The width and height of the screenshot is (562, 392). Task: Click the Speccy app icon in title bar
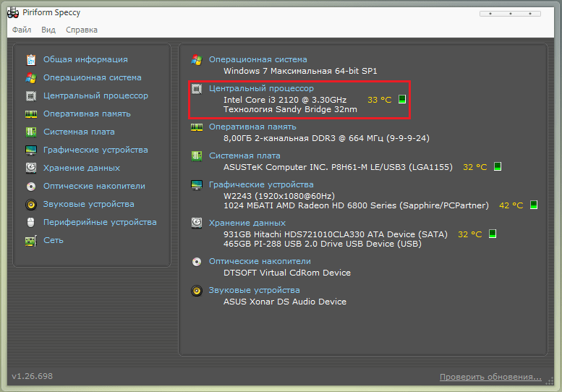click(13, 12)
